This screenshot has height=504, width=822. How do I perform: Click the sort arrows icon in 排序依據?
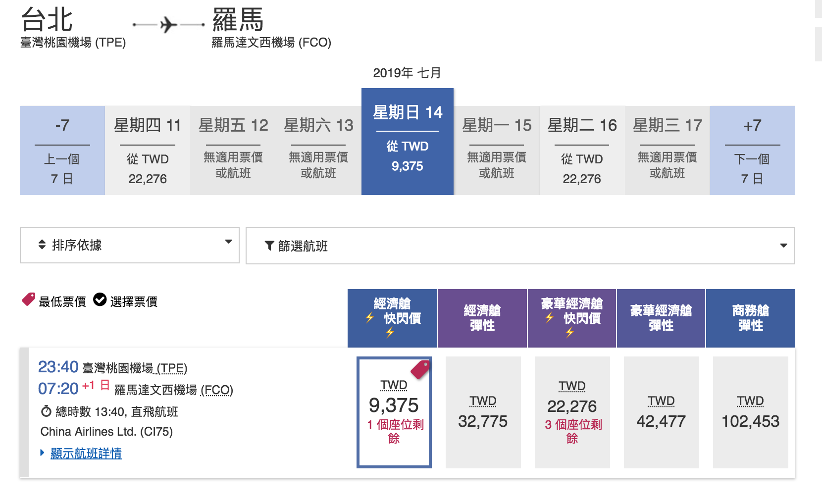pos(42,245)
